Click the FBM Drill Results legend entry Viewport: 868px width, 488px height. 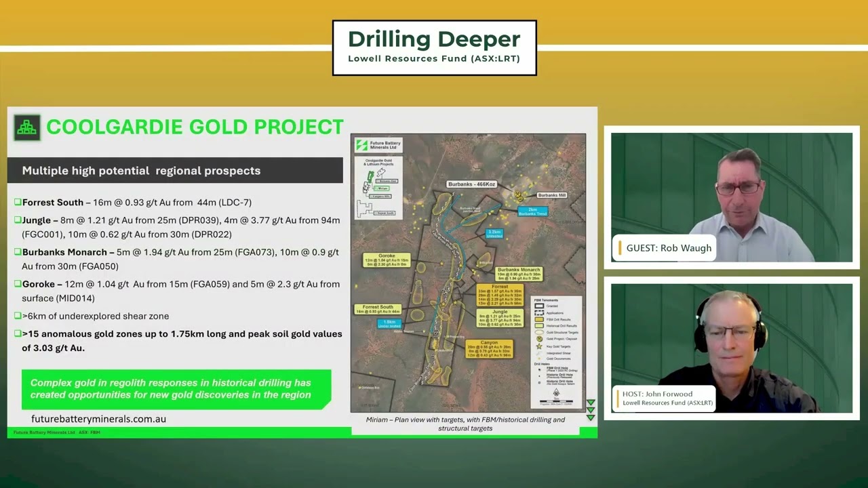(x=551, y=319)
